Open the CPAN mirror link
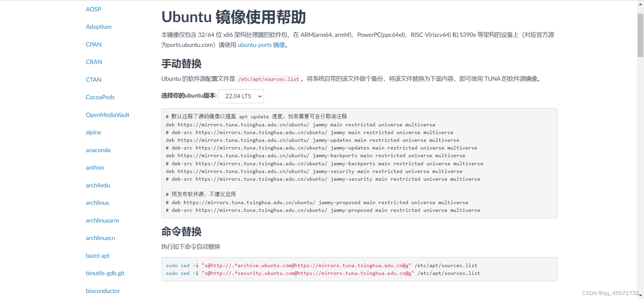This screenshot has width=644, height=299. (x=94, y=45)
